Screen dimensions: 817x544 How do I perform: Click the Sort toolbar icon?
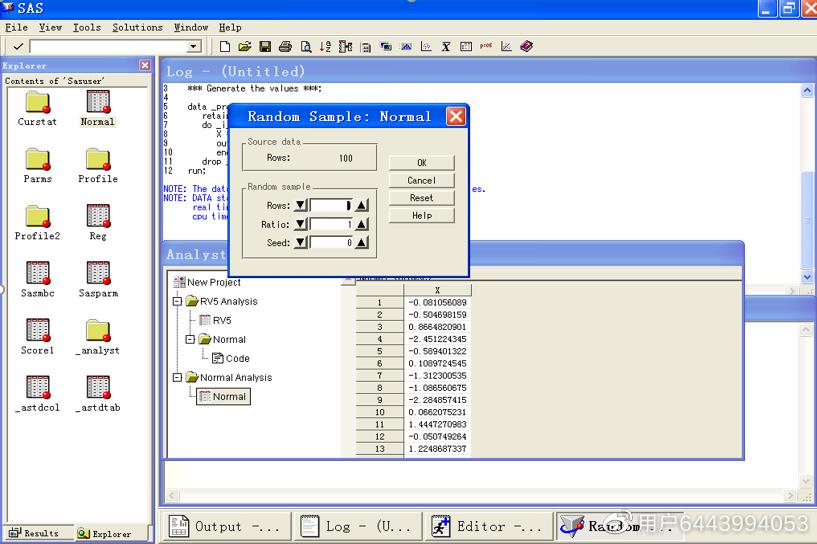click(325, 46)
